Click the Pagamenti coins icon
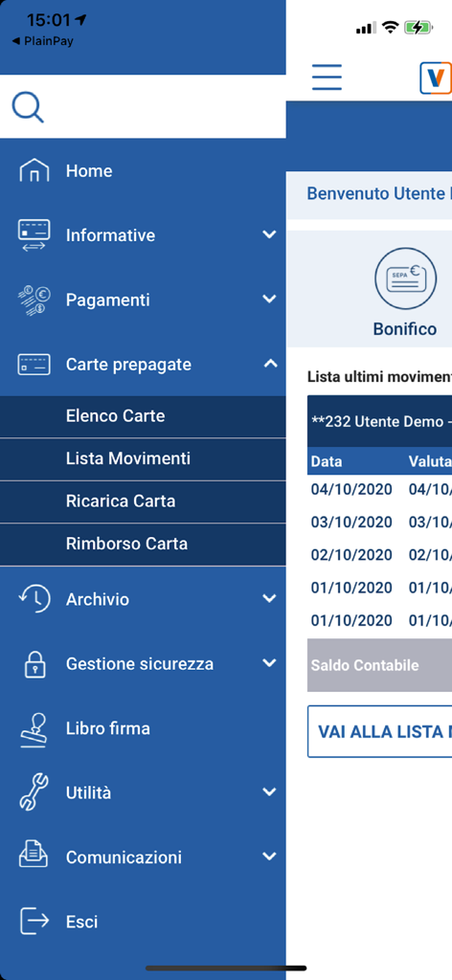This screenshot has width=452, height=980. pyautogui.click(x=34, y=300)
